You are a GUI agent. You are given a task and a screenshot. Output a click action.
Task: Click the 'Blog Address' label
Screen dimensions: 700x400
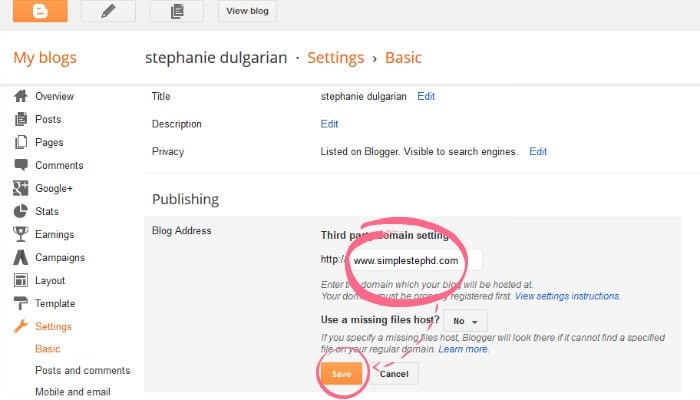[181, 230]
